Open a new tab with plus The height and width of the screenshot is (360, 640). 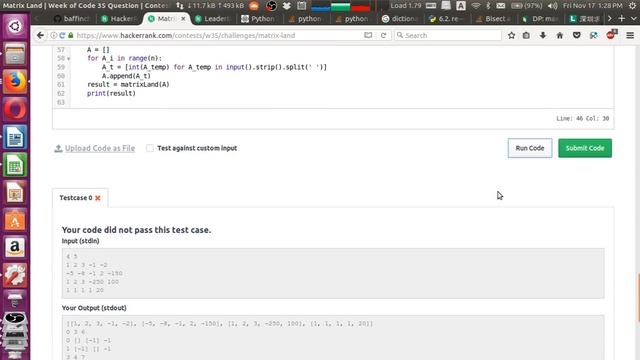[621, 19]
